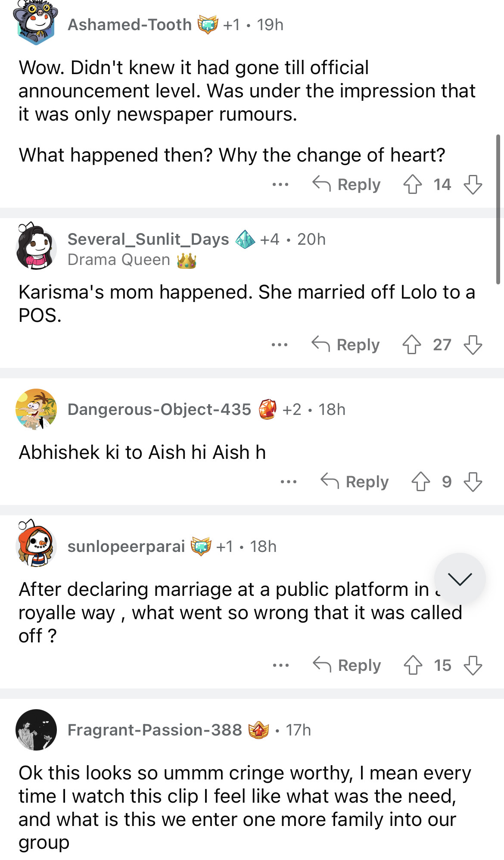Downvote Ashamed-Tooth's comment
The height and width of the screenshot is (860, 504).
pyautogui.click(x=473, y=184)
